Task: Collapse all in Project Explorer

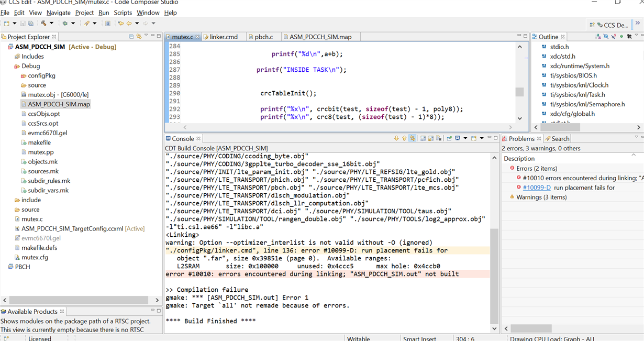Action: 131,37
